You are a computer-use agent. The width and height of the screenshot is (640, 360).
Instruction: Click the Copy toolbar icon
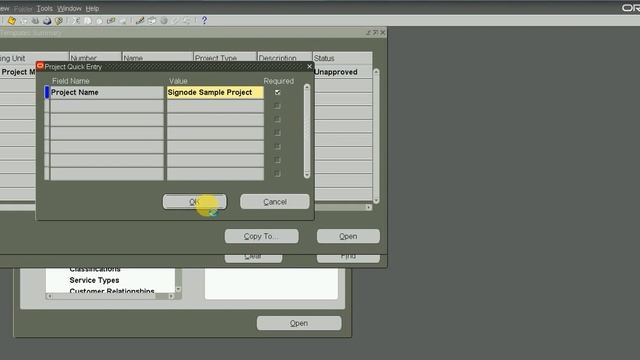pyautogui.click(x=88, y=20)
